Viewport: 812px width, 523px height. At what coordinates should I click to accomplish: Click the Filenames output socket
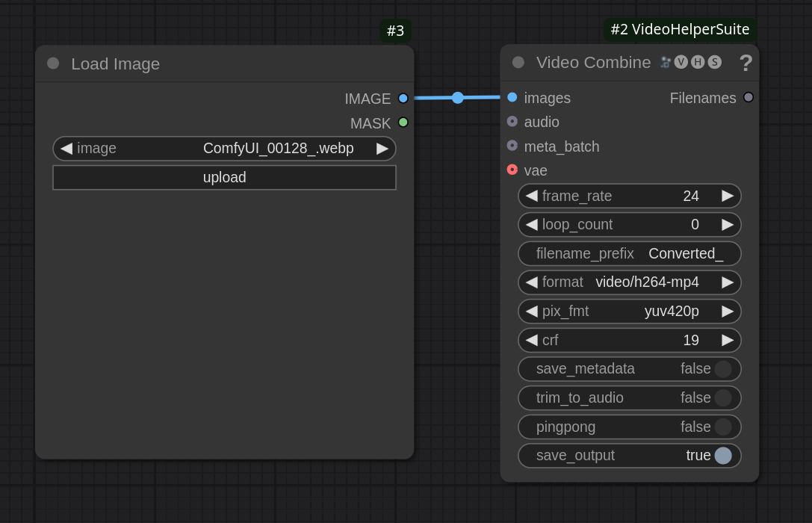(749, 97)
